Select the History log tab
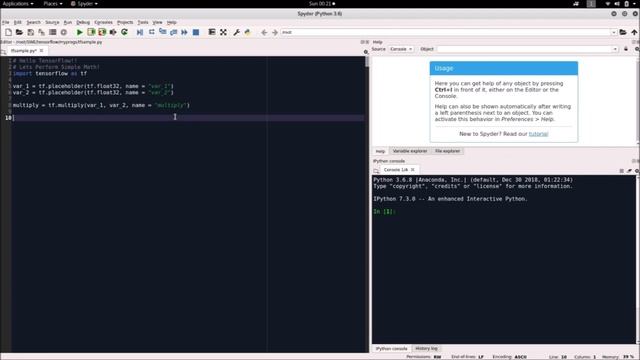Viewport: 640px width, 360px height. click(x=426, y=349)
